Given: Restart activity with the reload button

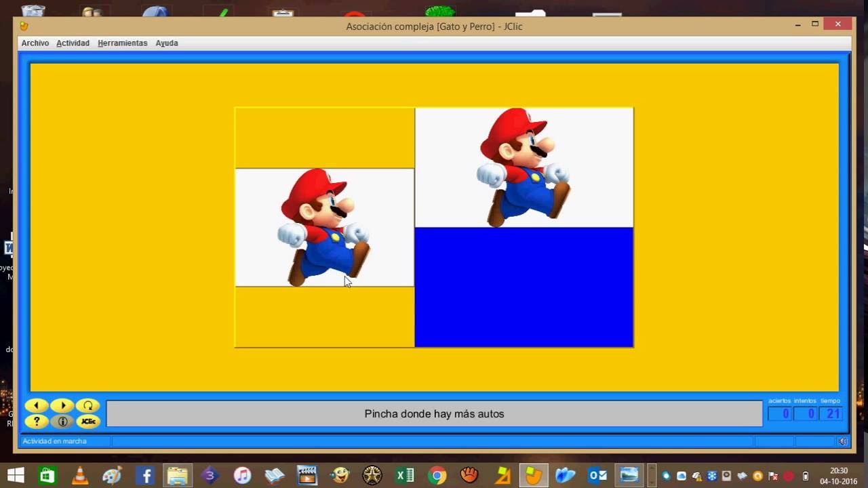Looking at the screenshot, I should point(88,406).
